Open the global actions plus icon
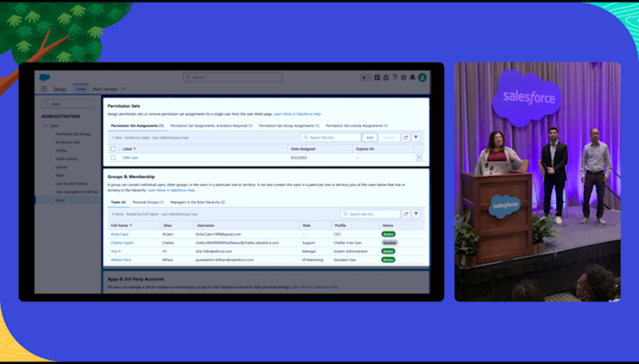Viewport: 639px width, 364px height. (377, 78)
